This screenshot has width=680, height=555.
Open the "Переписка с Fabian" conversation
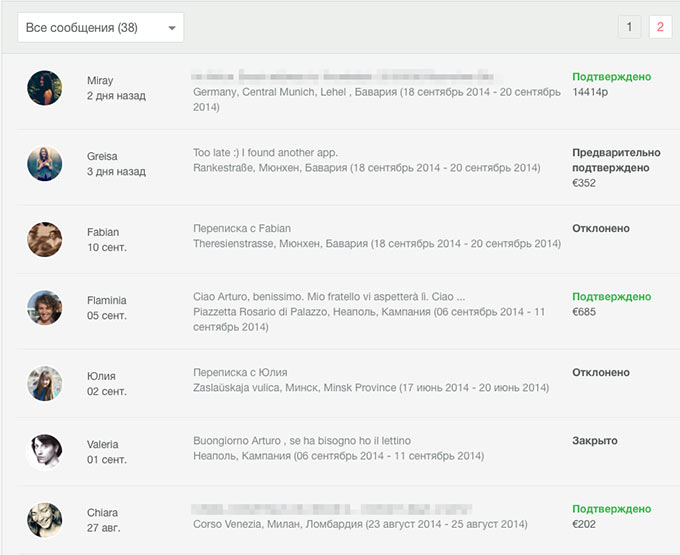point(242,228)
